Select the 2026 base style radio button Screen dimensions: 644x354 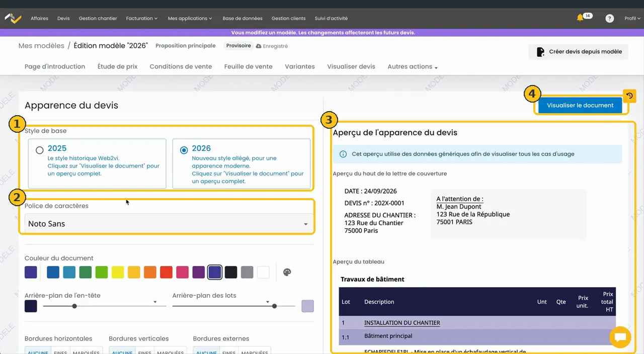pyautogui.click(x=184, y=150)
